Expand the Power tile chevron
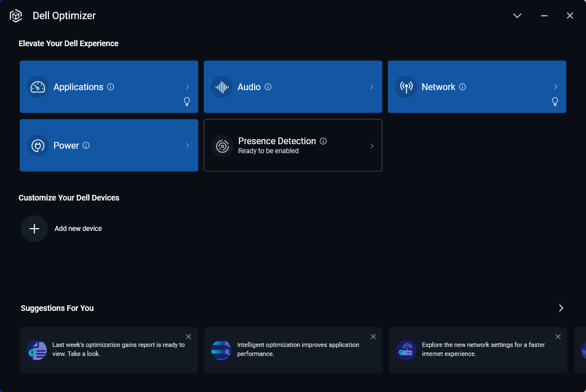The height and width of the screenshot is (392, 586). (187, 145)
